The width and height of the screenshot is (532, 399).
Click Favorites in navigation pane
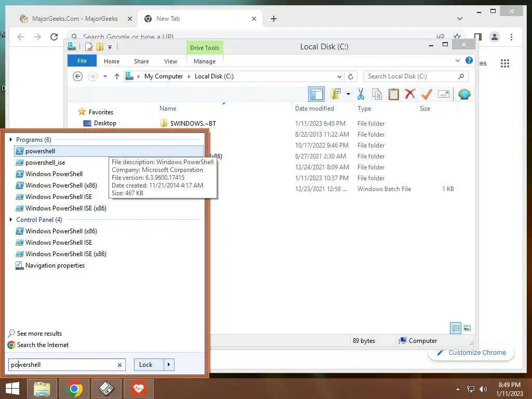pyautogui.click(x=101, y=112)
